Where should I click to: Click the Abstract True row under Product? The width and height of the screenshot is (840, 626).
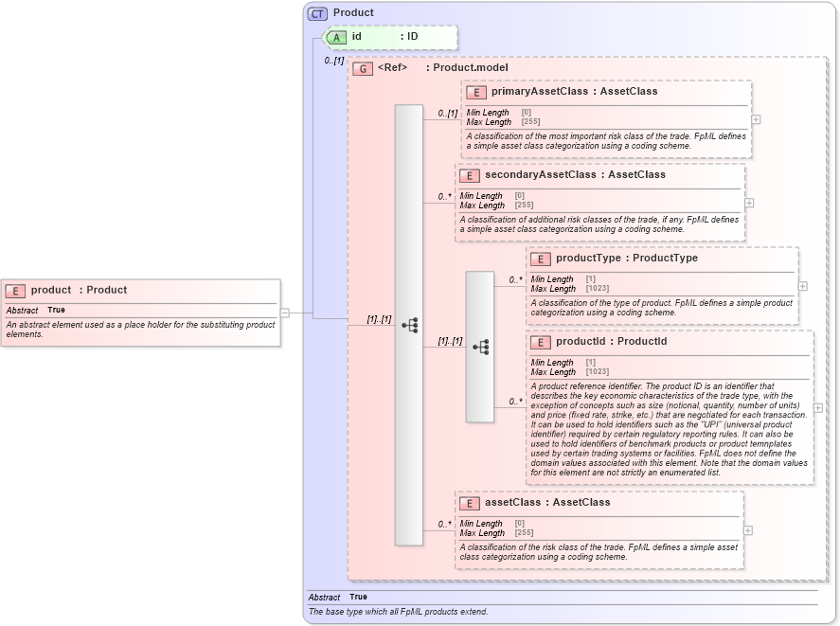coord(341,598)
